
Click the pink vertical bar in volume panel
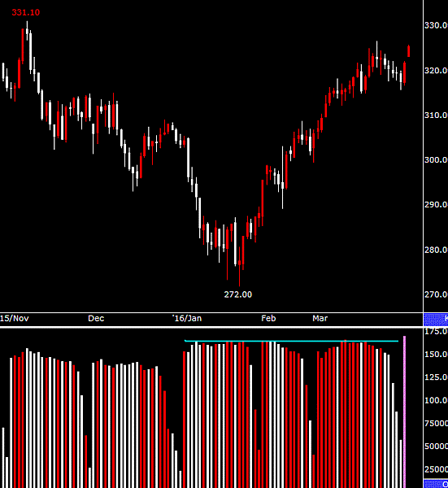tap(404, 412)
